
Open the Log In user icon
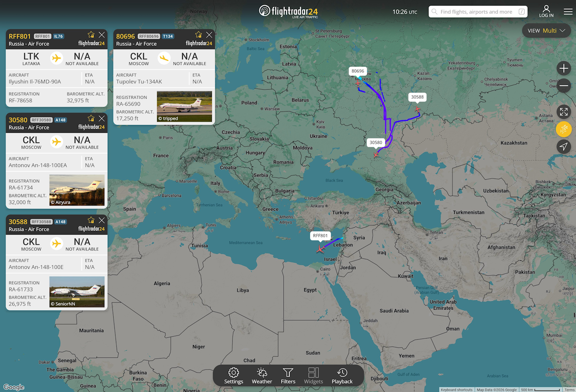(546, 11)
